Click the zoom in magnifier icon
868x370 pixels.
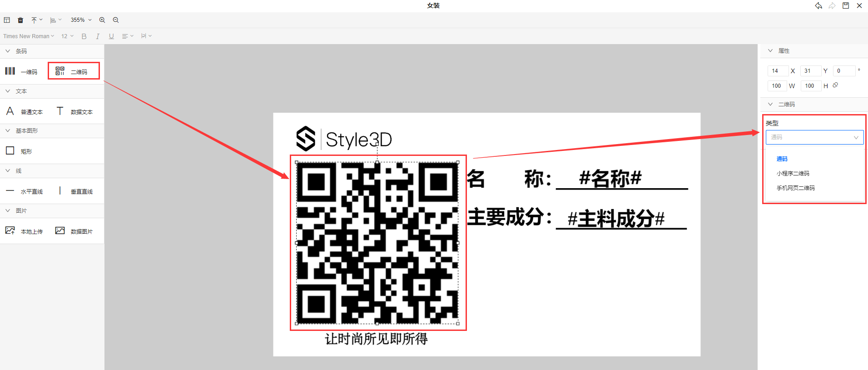pyautogui.click(x=102, y=20)
